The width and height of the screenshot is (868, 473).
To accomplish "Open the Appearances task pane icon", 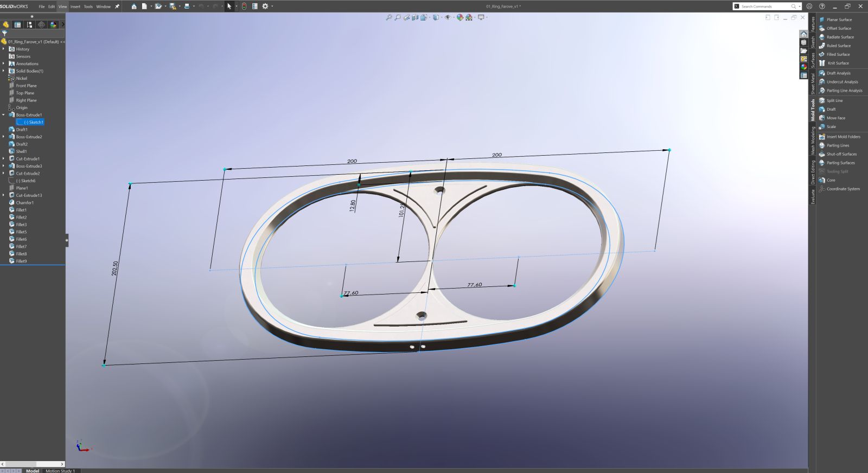I will [804, 67].
